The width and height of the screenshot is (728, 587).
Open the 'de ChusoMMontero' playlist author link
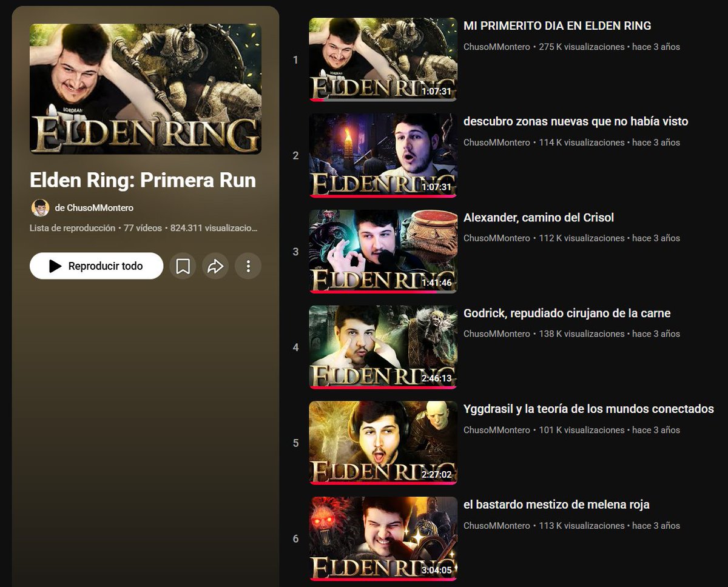click(94, 208)
